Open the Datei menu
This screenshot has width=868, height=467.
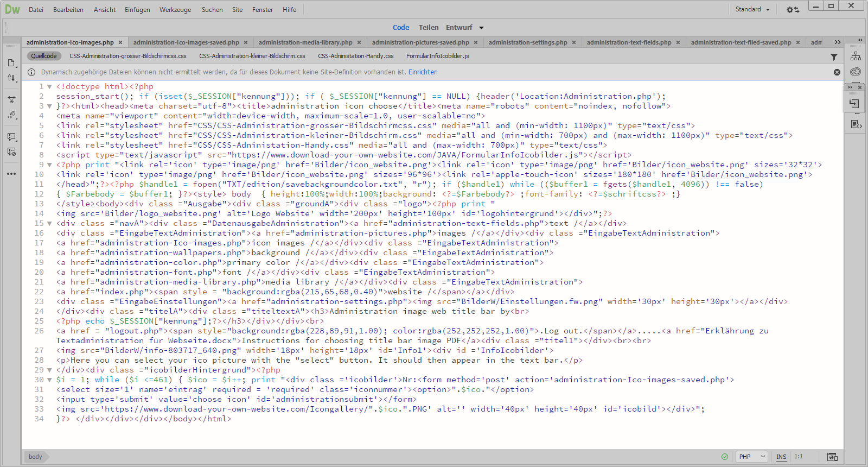[36, 10]
